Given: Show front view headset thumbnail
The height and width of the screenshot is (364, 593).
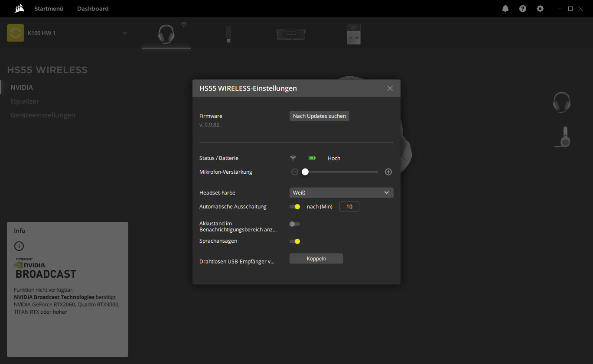Looking at the screenshot, I should click(562, 102).
